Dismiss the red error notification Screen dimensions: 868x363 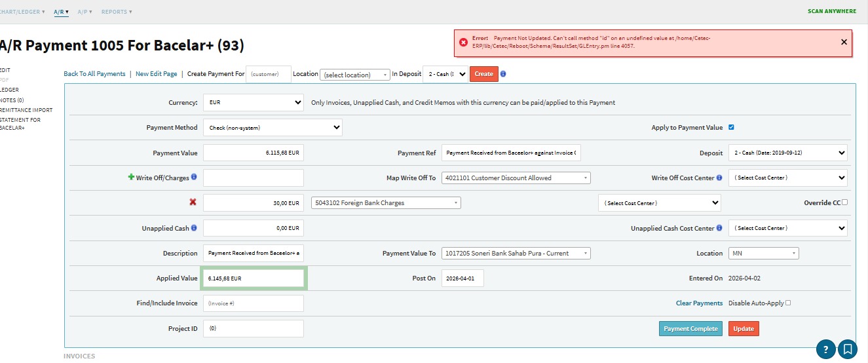click(844, 42)
